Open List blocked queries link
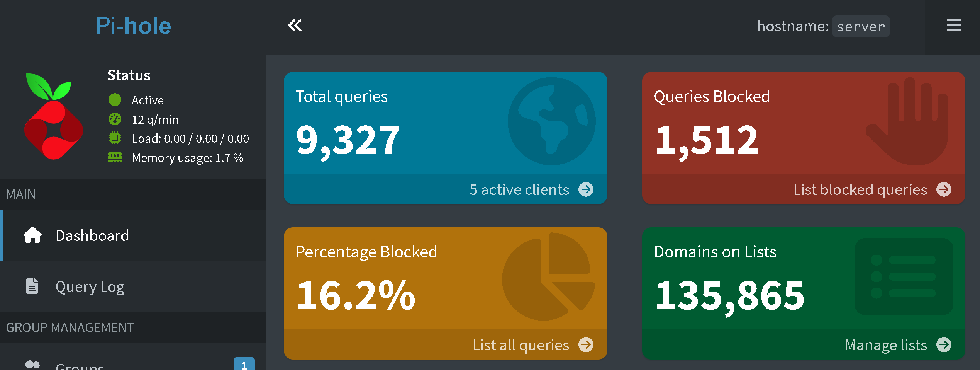The width and height of the screenshot is (980, 370). pyautogui.click(x=860, y=189)
